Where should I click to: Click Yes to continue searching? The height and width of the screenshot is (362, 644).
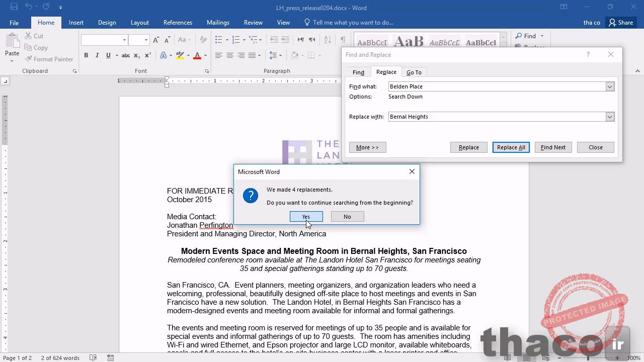coord(306,217)
